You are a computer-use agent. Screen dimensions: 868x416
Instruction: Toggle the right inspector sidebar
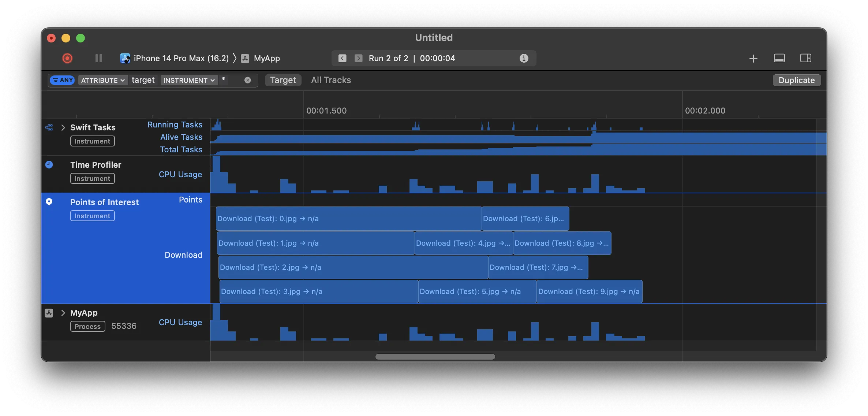click(805, 58)
